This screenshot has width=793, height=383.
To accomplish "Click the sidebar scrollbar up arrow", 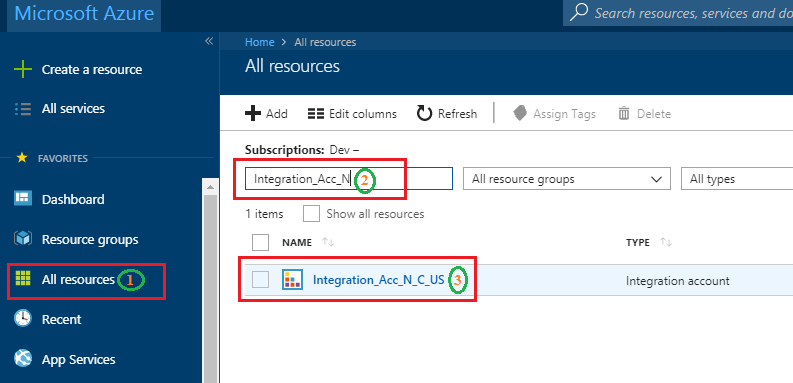I will click(x=210, y=187).
